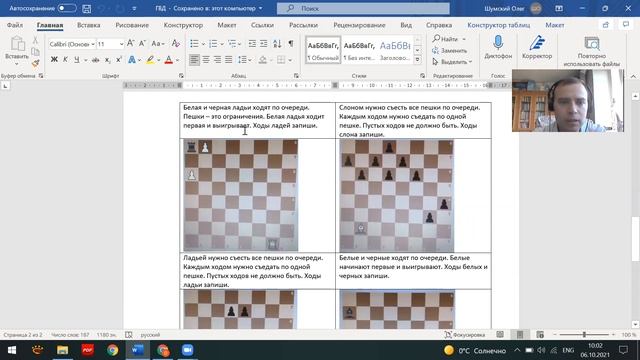
Task: Adjust the zoom slider in status bar
Action: pyautogui.click(x=584, y=335)
